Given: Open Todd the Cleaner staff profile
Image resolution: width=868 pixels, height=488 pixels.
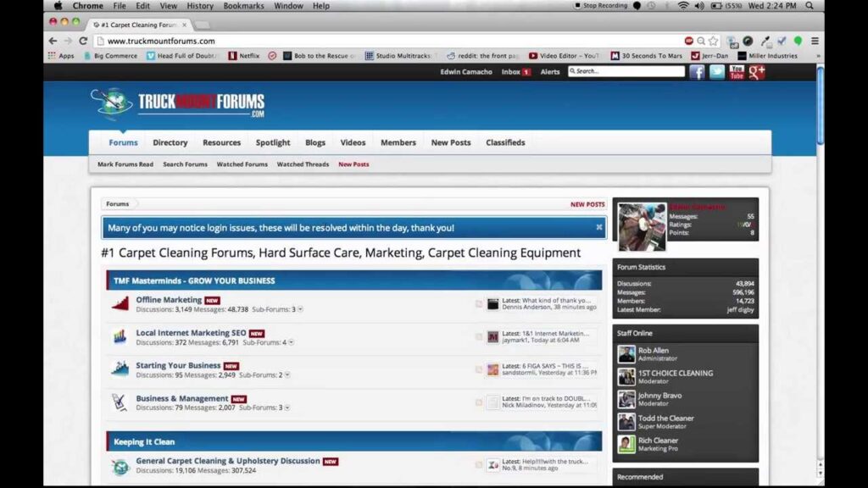Looking at the screenshot, I should [665, 419].
